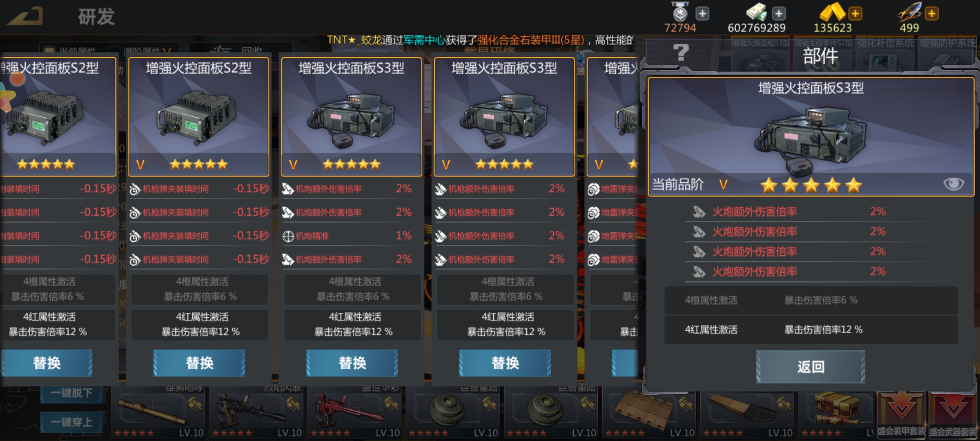The image size is (980, 441).
Task: Replace with second 增强火控面板S2型 card
Action: coord(199,363)
